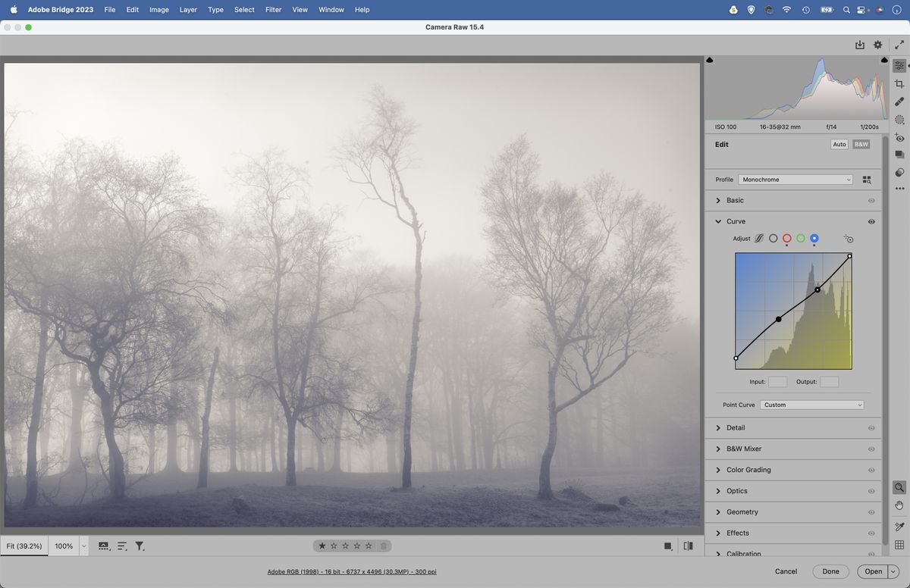Open the Masking tool
910x588 pixels.
[899, 120]
